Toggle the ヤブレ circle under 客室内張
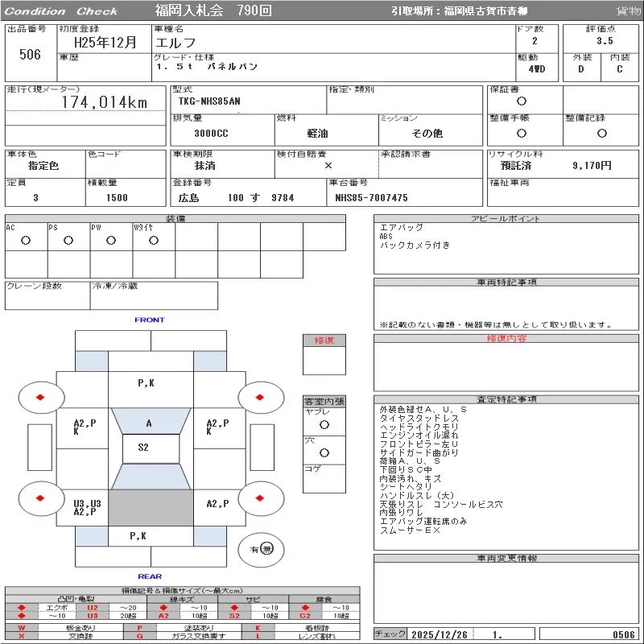Screen dimensions: 644x644 [x=324, y=424]
